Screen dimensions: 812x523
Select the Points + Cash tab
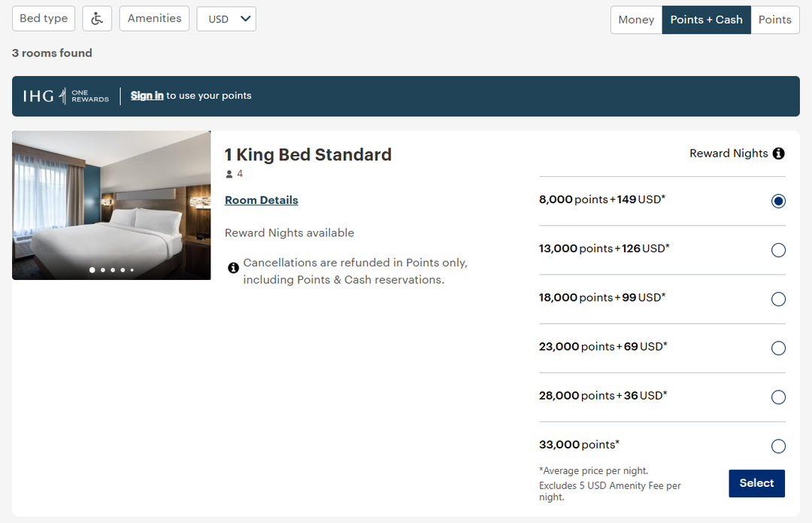coord(706,20)
